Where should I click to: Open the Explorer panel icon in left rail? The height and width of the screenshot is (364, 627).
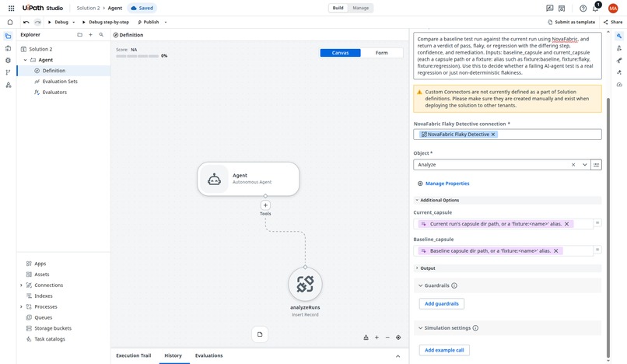point(8,36)
